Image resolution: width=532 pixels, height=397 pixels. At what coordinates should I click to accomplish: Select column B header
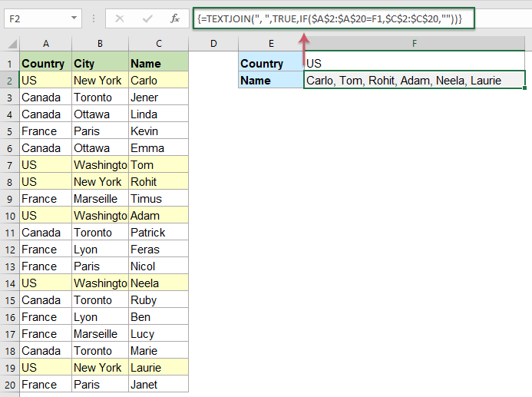coord(100,44)
